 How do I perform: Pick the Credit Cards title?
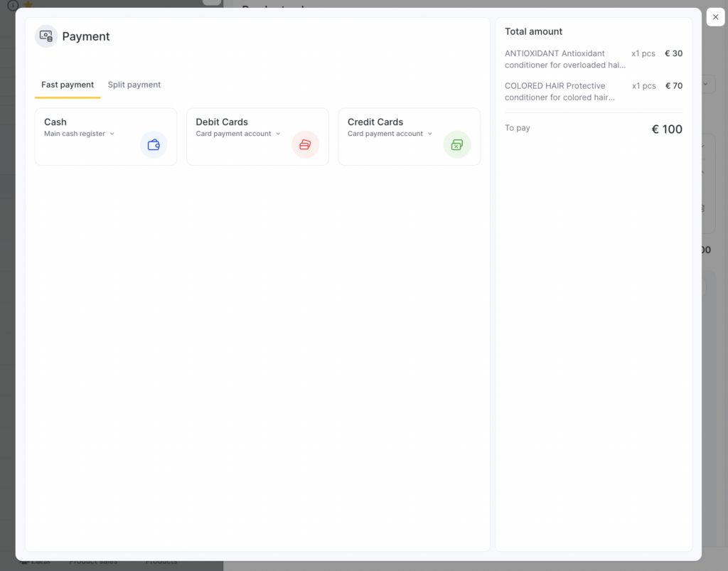click(375, 122)
